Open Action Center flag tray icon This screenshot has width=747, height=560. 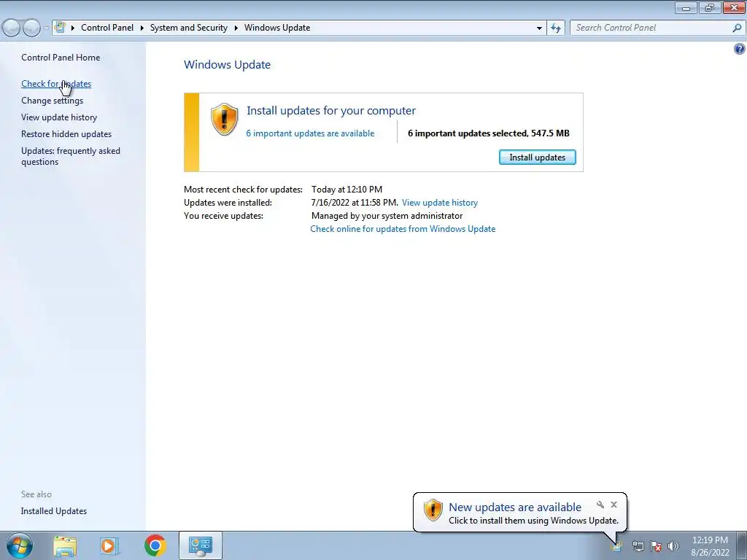tap(656, 547)
